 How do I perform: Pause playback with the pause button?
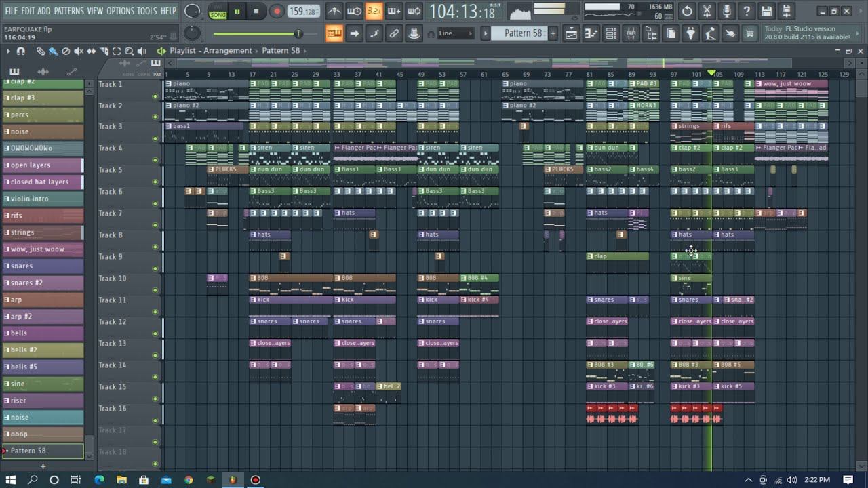tap(237, 11)
